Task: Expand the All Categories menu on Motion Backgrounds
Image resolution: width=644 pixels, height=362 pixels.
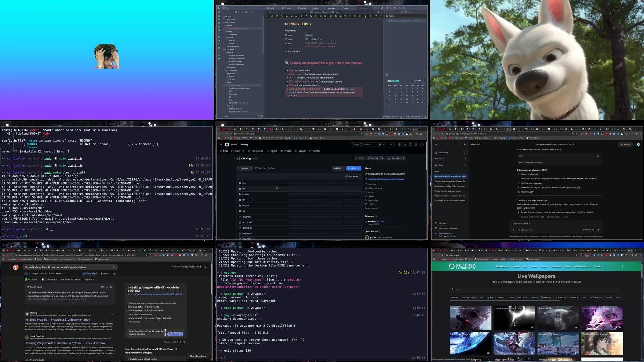Action: click(583, 266)
